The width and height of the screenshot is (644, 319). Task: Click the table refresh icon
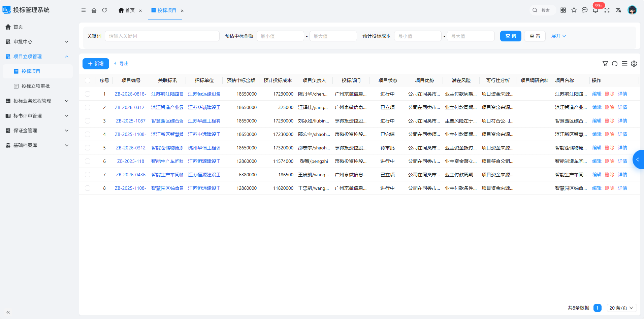click(x=615, y=64)
